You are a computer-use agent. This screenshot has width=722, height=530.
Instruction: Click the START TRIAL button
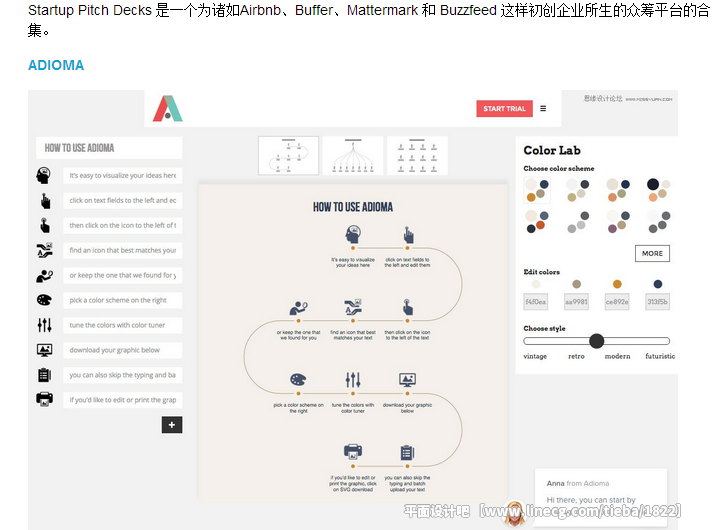504,109
